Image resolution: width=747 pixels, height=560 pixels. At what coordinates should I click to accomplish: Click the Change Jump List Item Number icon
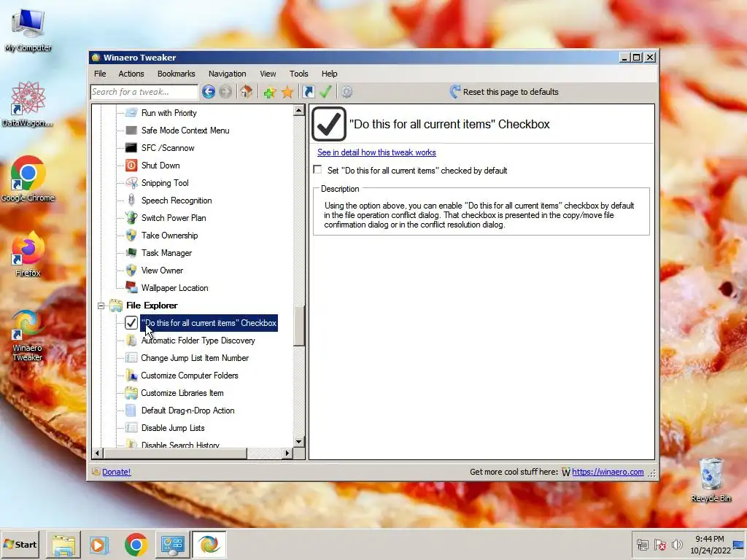pyautogui.click(x=131, y=357)
